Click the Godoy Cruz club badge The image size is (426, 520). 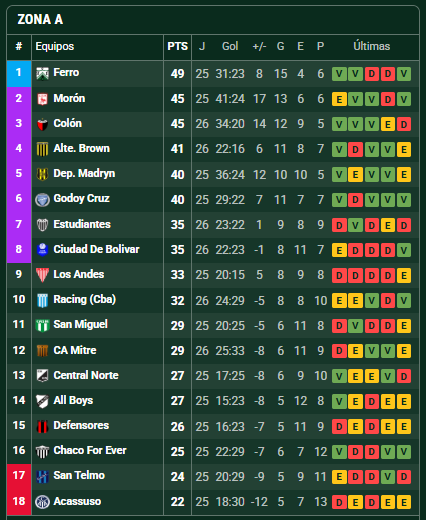tap(42, 199)
